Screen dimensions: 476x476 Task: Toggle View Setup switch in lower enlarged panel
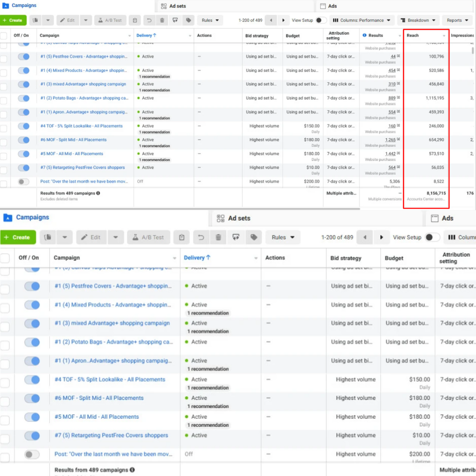tap(432, 238)
